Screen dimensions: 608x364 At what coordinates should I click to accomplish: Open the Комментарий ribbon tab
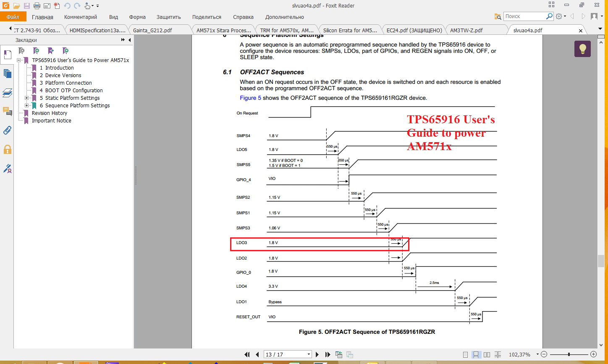click(81, 17)
